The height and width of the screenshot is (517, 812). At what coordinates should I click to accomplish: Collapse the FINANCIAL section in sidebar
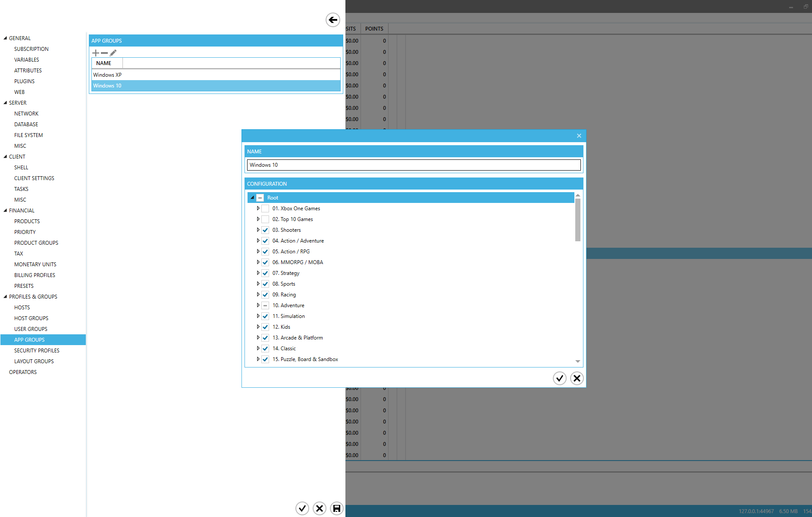(5, 211)
